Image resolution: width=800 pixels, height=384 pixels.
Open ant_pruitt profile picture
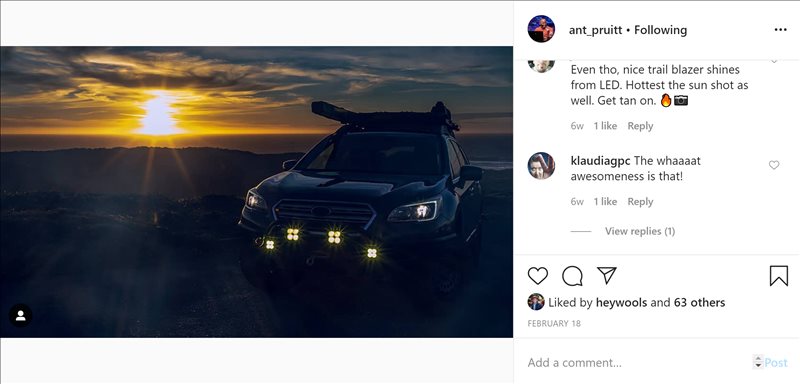[x=541, y=29]
